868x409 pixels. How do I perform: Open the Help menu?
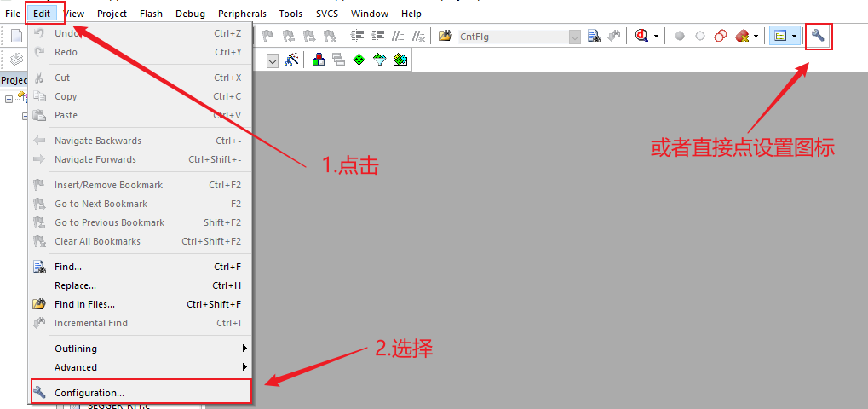(x=411, y=14)
